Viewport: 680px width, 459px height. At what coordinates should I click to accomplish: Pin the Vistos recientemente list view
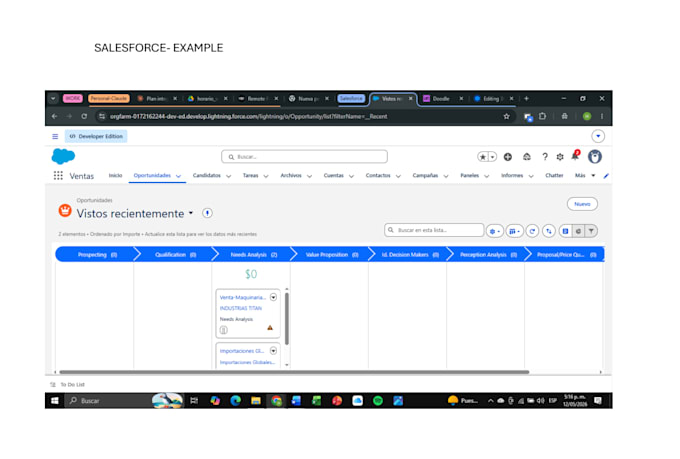pyautogui.click(x=207, y=213)
